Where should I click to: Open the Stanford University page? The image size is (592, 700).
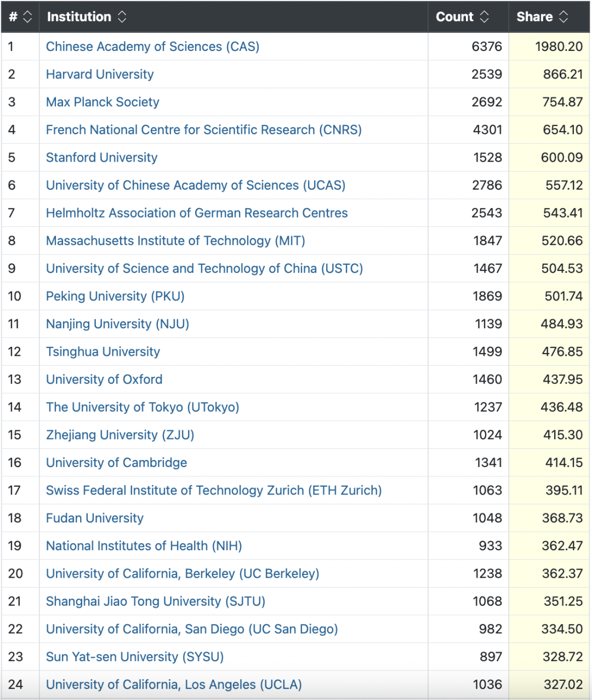pos(101,157)
